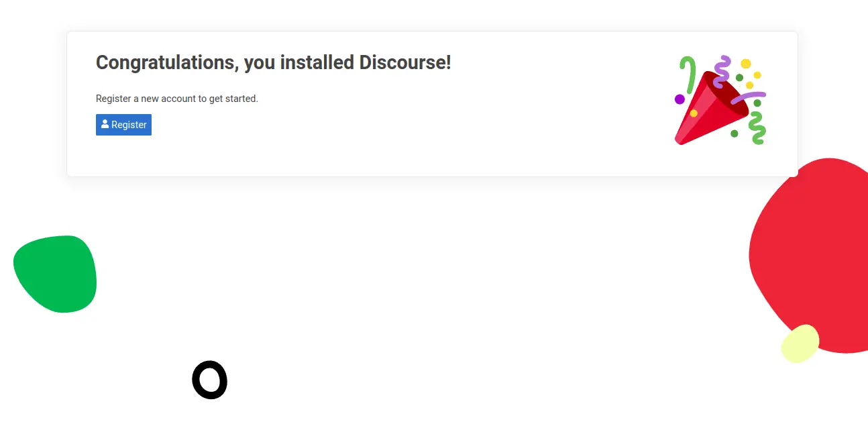Click the small green dot below the popper
The image size is (868, 424).
pyautogui.click(x=735, y=134)
